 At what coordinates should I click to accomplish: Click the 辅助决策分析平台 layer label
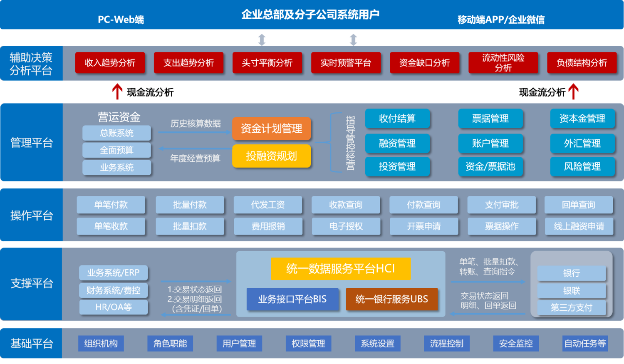click(31, 63)
